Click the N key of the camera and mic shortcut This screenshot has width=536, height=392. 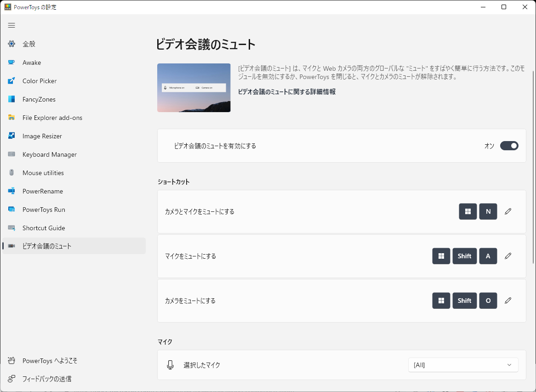click(488, 211)
